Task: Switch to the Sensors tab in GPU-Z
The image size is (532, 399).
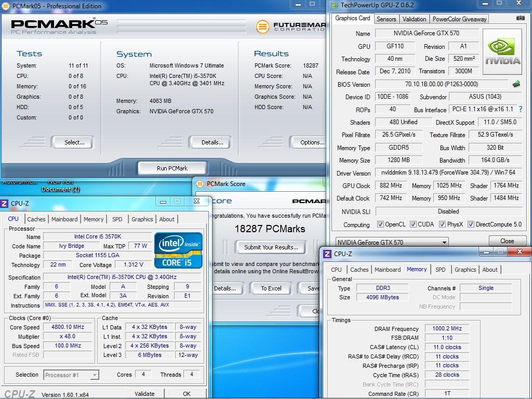Action: 386,19
